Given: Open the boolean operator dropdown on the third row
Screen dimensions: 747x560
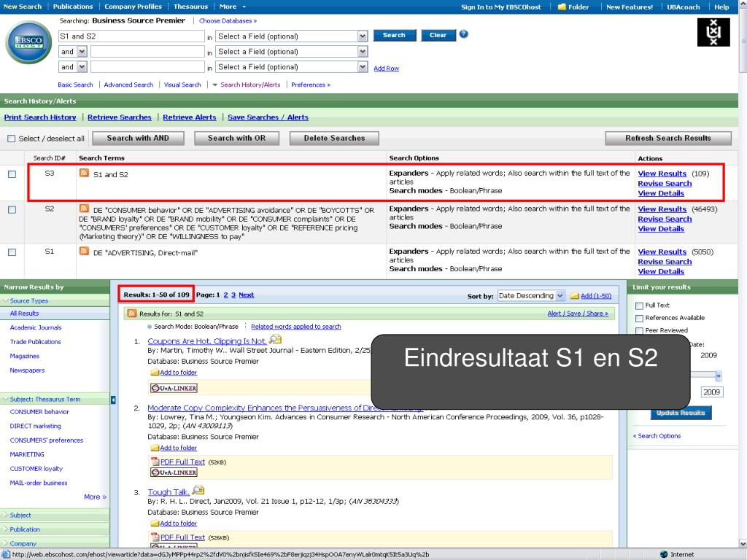Looking at the screenshot, I should [x=73, y=66].
